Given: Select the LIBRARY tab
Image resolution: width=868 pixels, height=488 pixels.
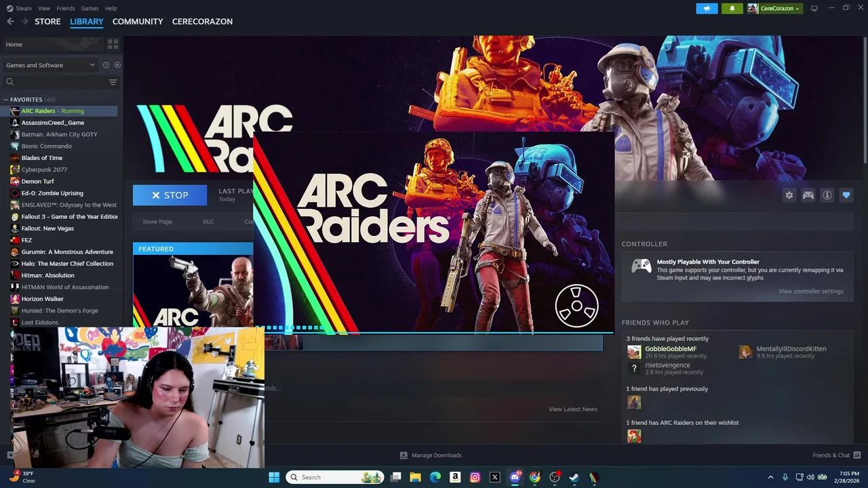Looking at the screenshot, I should [x=87, y=22].
